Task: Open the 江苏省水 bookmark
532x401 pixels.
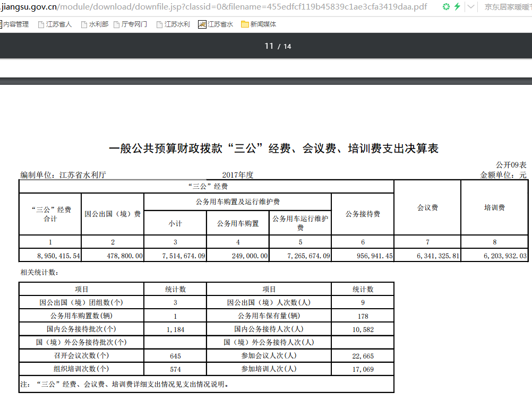Action: (x=216, y=24)
